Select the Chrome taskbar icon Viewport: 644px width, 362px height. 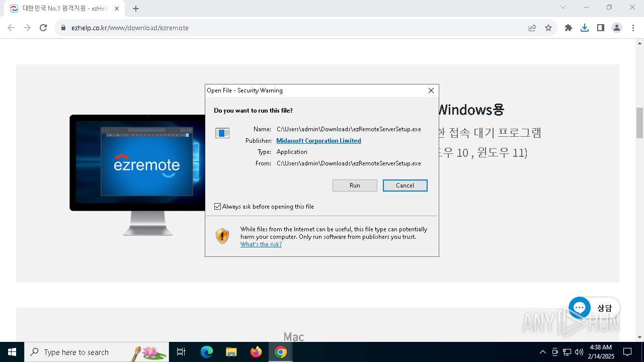pos(281,352)
